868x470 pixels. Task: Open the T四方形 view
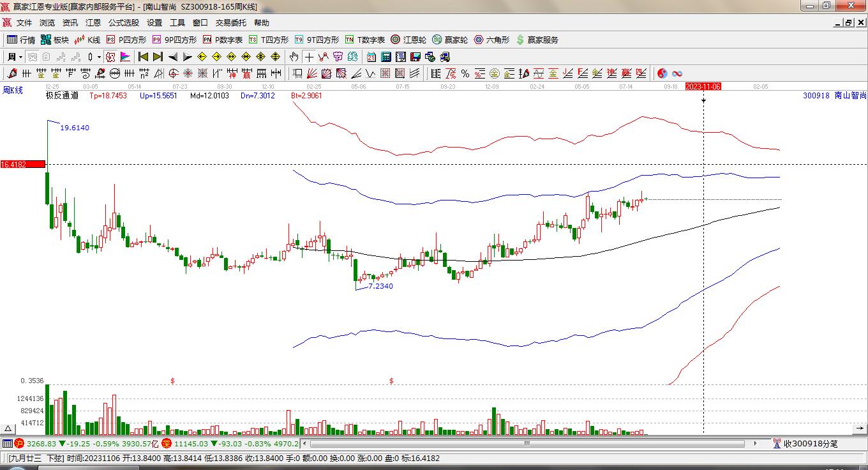[269, 40]
